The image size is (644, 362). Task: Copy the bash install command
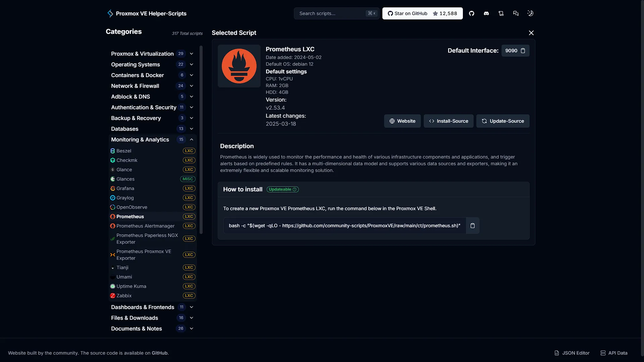coord(473,226)
